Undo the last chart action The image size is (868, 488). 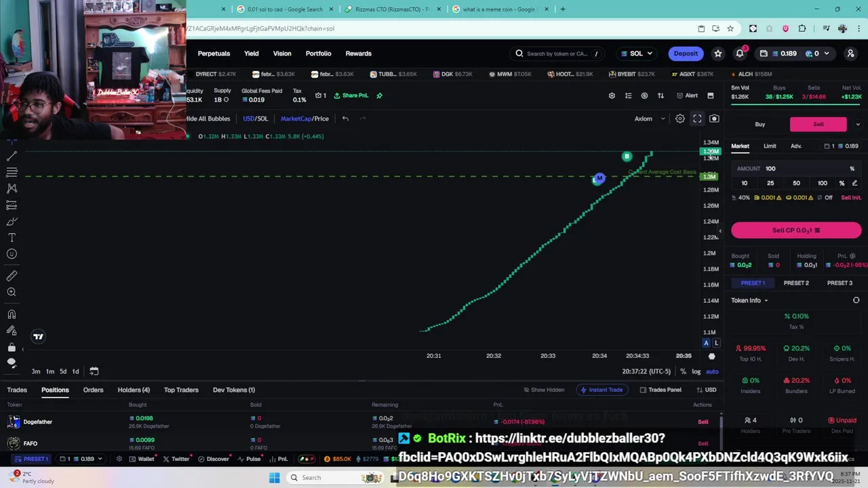(345, 119)
